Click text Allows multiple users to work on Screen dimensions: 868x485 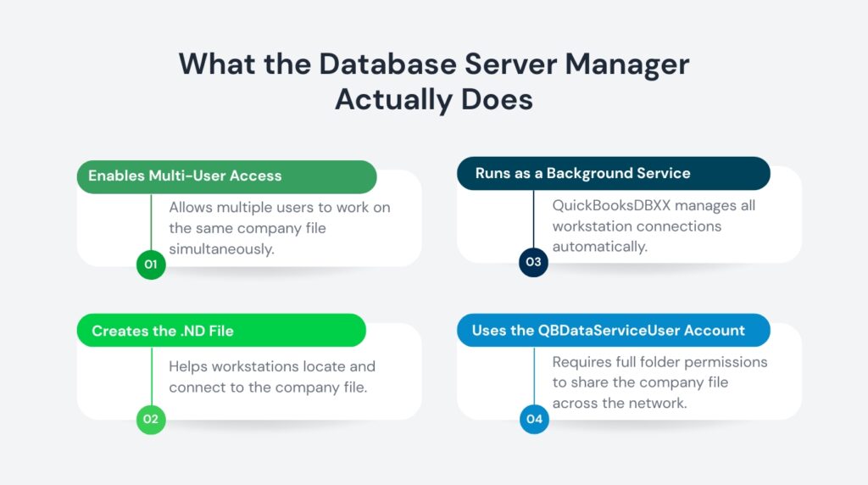[x=280, y=208]
